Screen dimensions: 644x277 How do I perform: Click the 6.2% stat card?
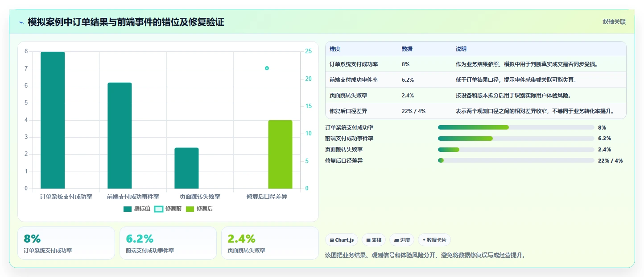(x=168, y=243)
